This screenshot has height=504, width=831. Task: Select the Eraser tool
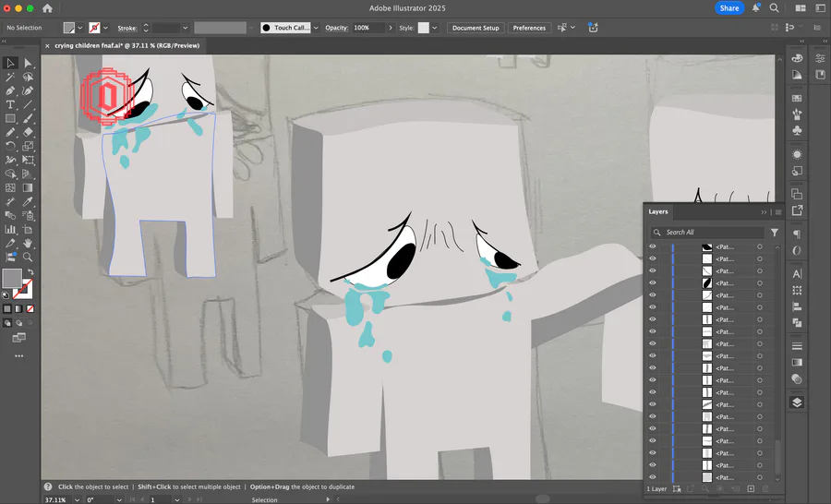[x=28, y=132]
